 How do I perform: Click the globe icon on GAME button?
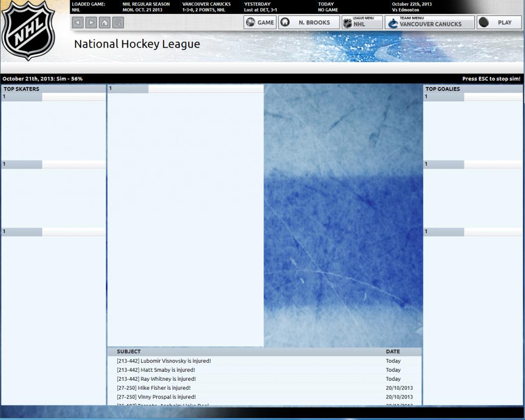pyautogui.click(x=250, y=22)
